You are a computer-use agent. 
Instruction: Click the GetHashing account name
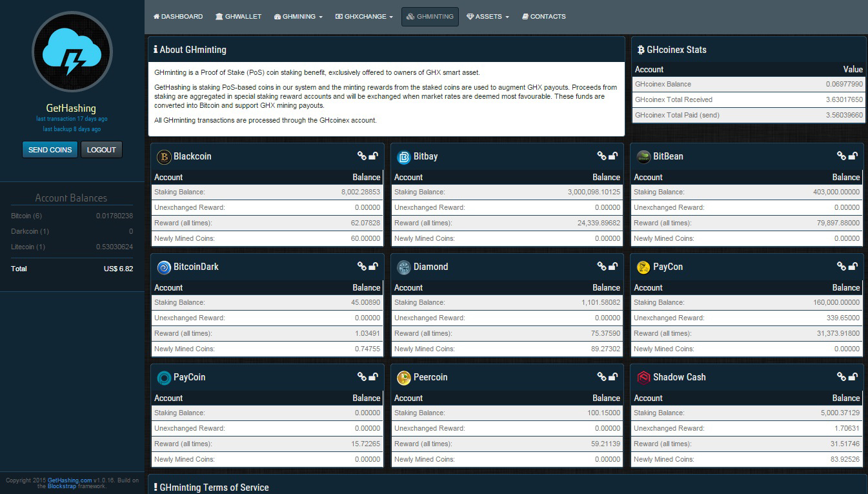tap(71, 108)
